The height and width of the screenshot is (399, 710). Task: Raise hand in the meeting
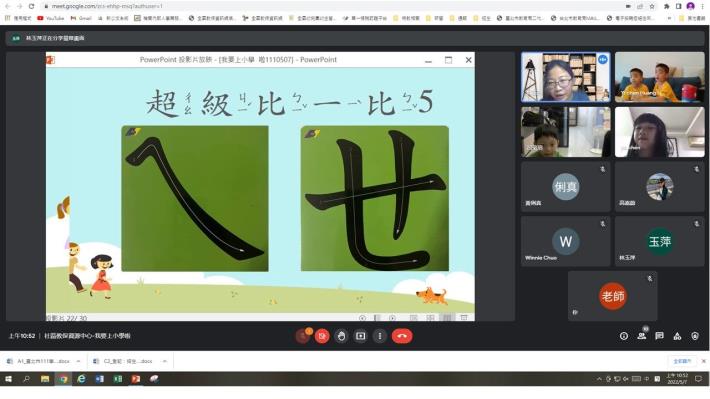click(x=341, y=336)
